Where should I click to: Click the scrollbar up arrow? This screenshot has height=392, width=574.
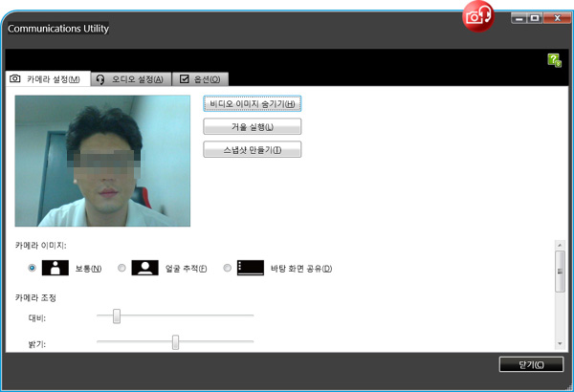point(560,245)
